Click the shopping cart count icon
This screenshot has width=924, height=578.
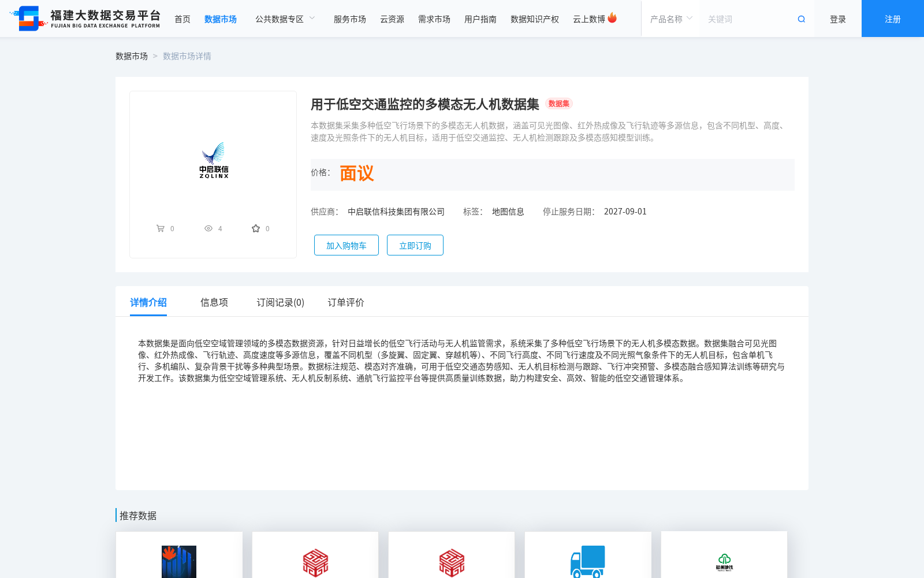[161, 228]
